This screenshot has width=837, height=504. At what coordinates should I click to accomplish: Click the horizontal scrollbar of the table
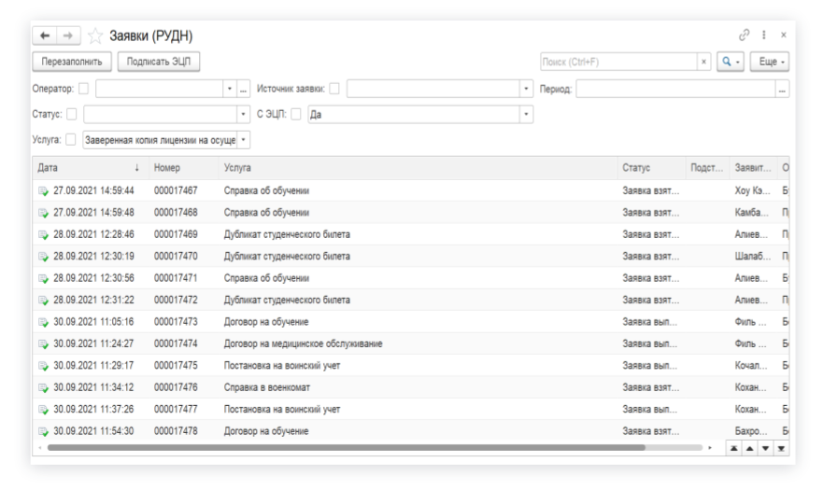pyautogui.click(x=346, y=448)
